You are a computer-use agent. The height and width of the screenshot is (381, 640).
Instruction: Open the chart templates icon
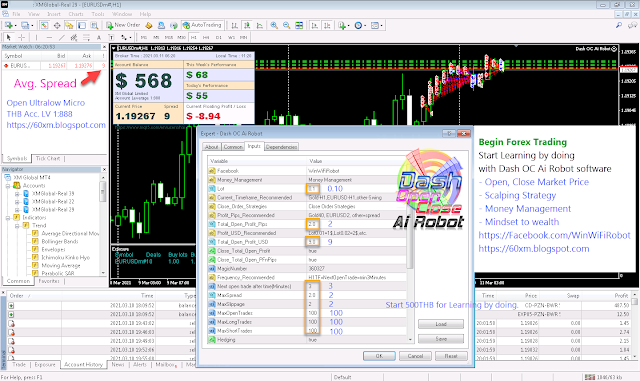coord(375,25)
